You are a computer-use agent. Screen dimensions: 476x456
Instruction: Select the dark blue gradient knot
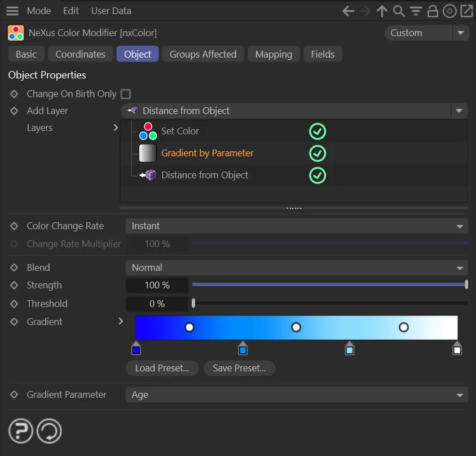tap(136, 349)
